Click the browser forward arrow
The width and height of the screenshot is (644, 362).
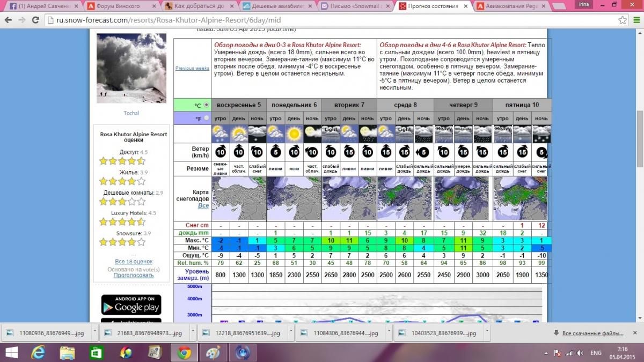(22, 20)
